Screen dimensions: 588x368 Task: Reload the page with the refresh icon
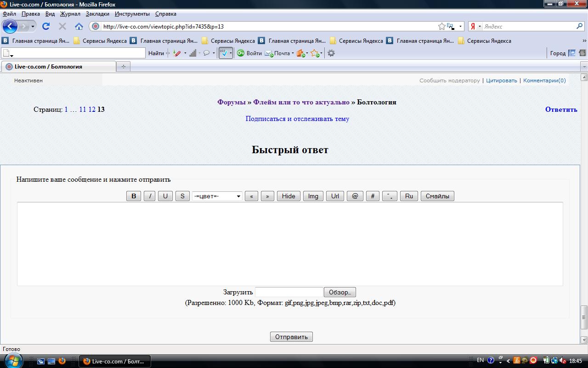46,26
